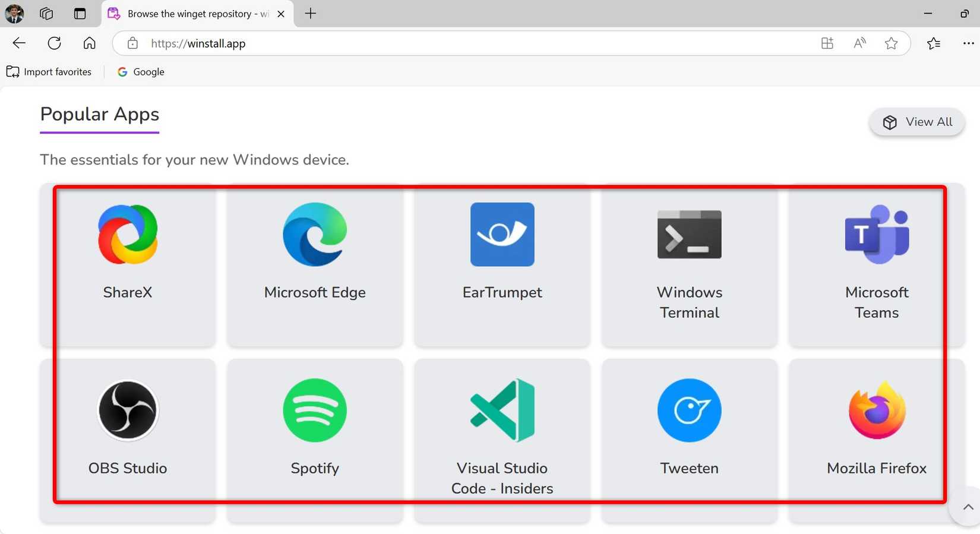
Task: Open browser Settings and more menu
Action: tap(968, 43)
